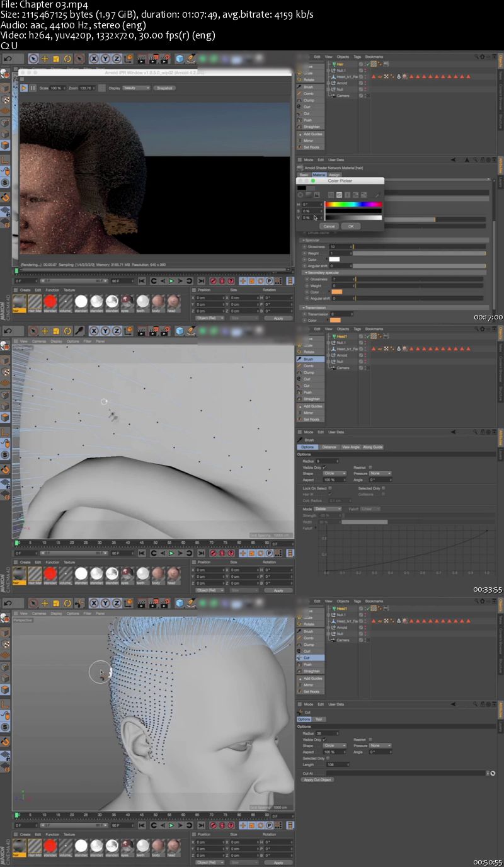Open Filter menu in 00:33:55 viewport
The height and width of the screenshot is (867, 504).
(88, 341)
